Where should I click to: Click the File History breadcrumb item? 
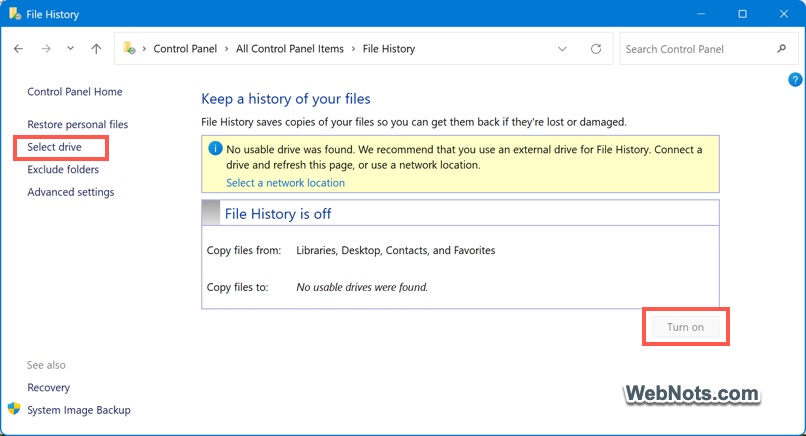click(x=389, y=49)
